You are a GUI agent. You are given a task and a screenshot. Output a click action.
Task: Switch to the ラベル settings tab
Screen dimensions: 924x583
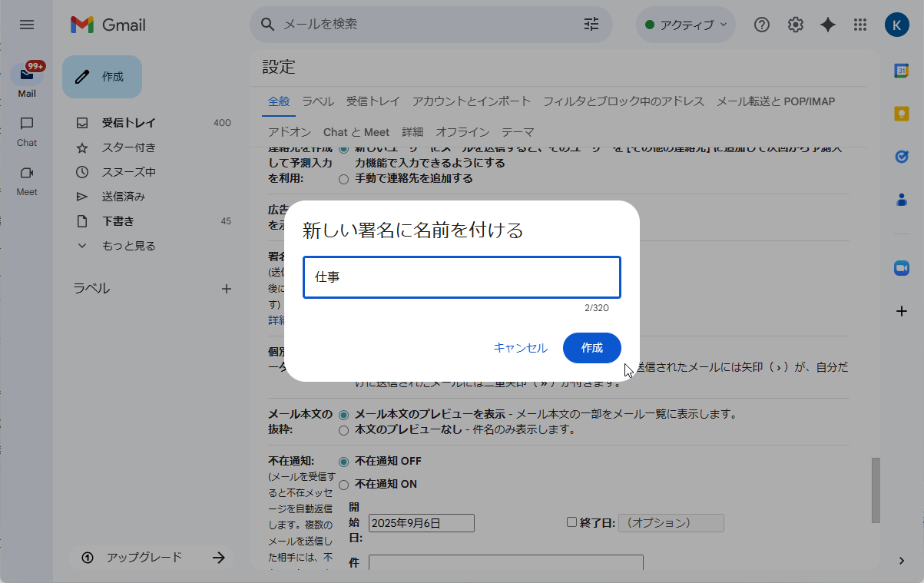tap(317, 101)
